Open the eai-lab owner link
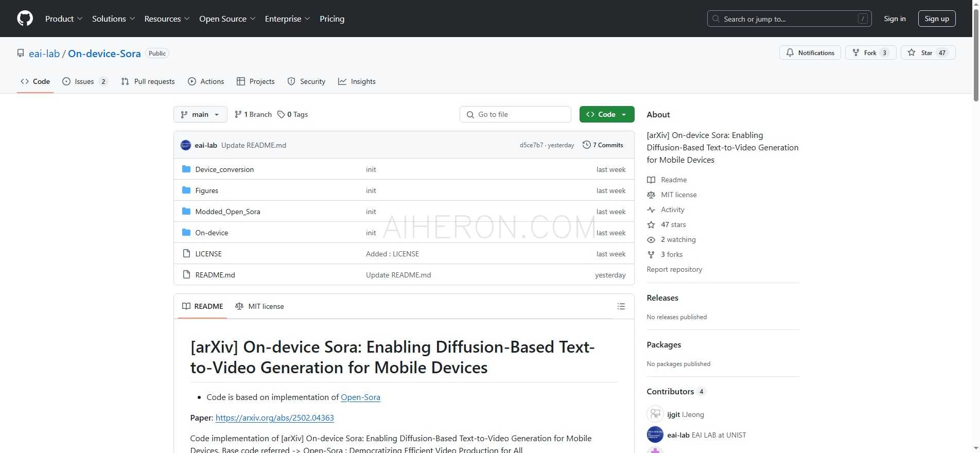The image size is (980, 453). coord(44,54)
